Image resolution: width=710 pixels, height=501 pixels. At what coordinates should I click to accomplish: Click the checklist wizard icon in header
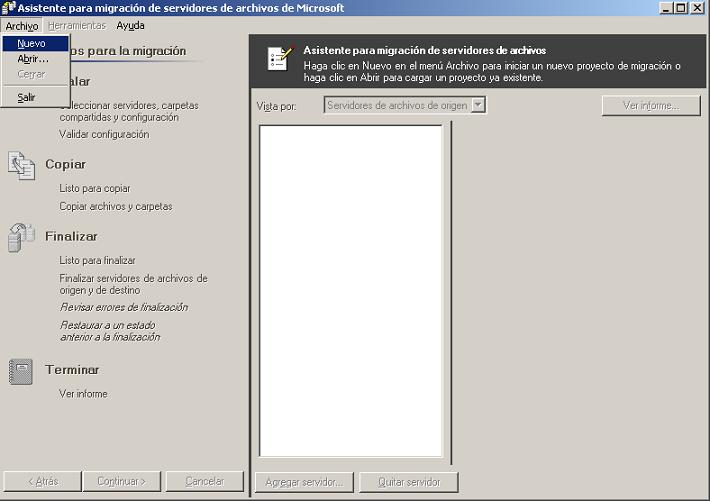pos(281,58)
